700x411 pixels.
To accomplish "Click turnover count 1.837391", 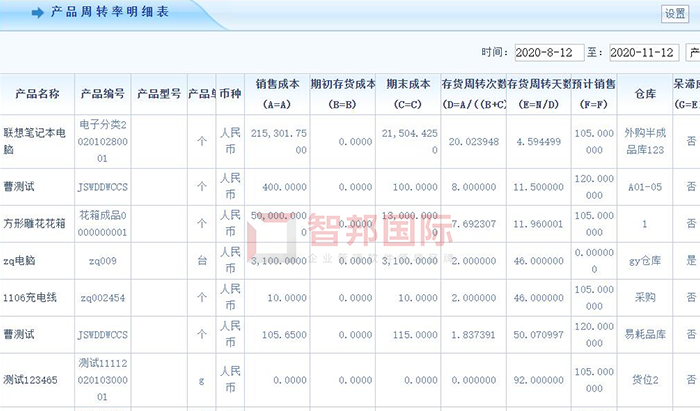I will coord(474,335).
